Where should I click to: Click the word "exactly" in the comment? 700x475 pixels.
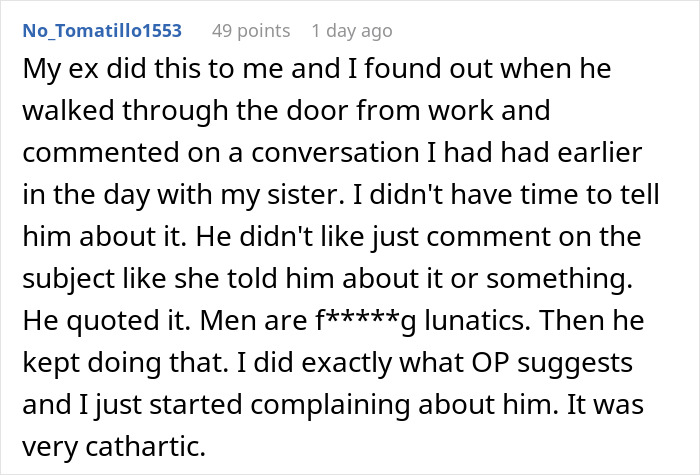pyautogui.click(x=346, y=363)
